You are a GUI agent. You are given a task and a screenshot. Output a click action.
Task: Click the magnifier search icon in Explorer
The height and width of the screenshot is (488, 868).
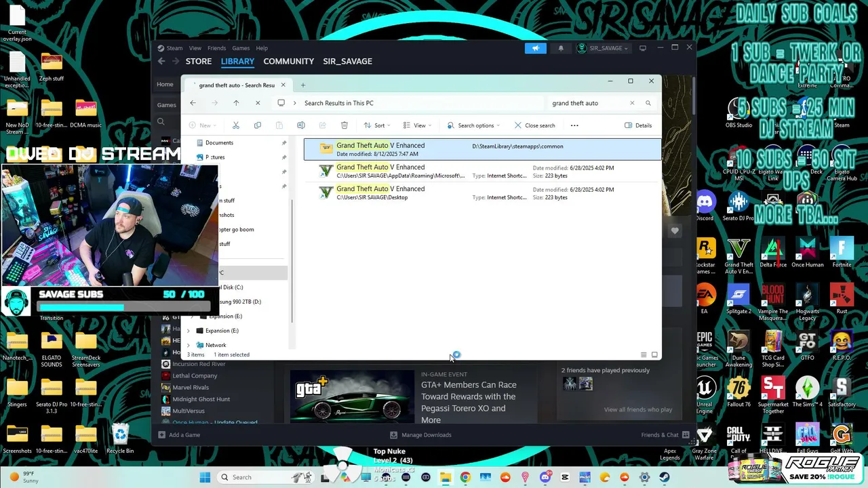pyautogui.click(x=648, y=103)
